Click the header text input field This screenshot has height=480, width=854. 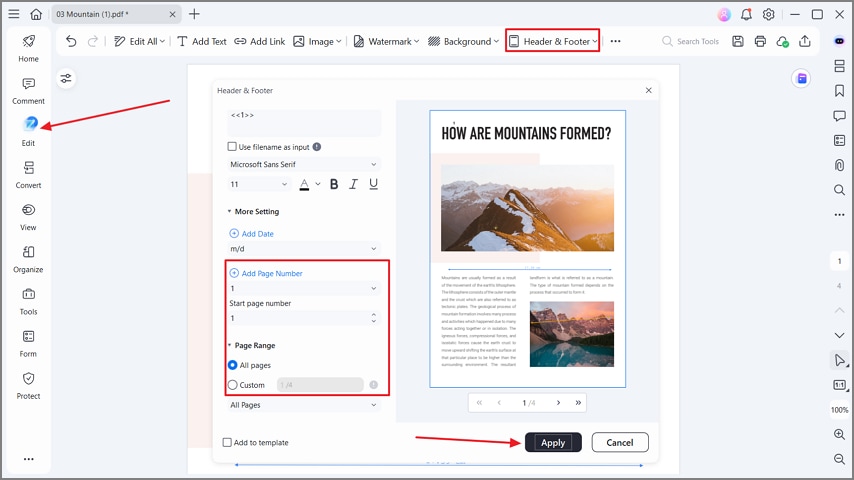point(303,123)
